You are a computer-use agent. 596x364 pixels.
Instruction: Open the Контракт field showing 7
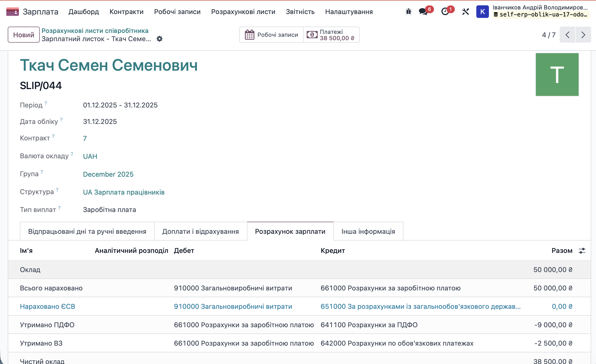click(x=85, y=138)
